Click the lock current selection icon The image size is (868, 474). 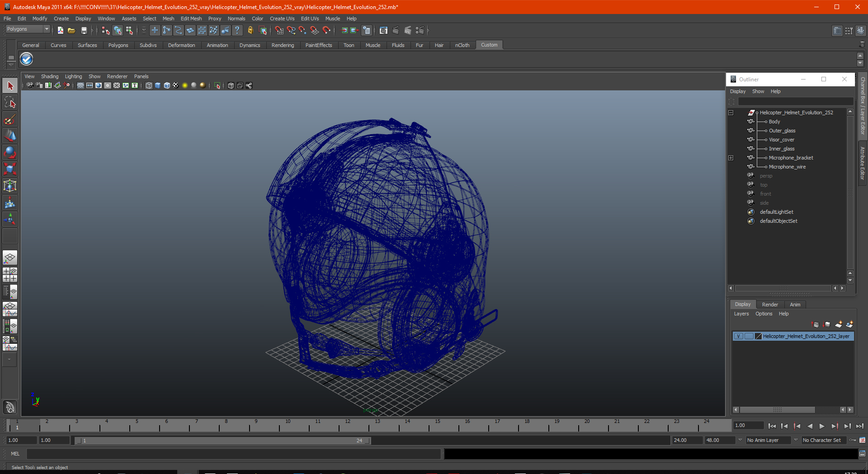tap(250, 30)
